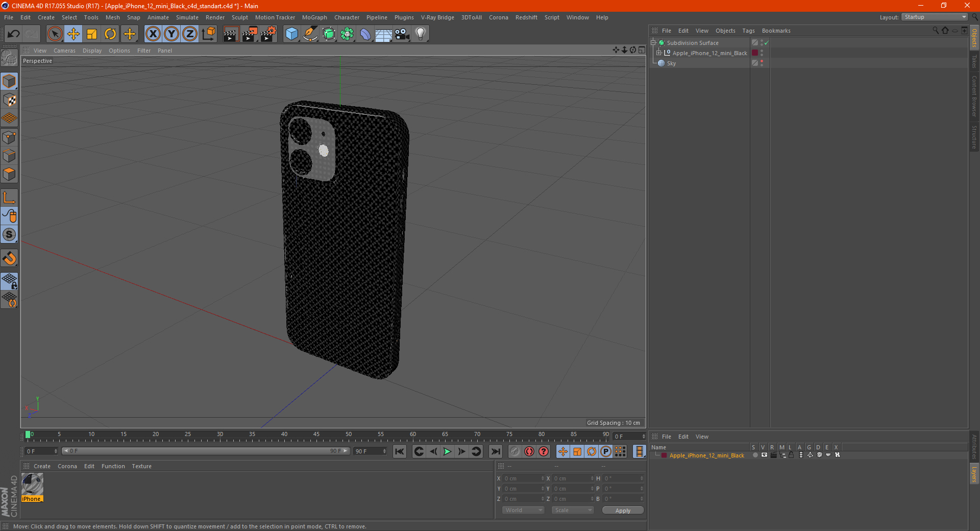
Task: Toggle Apple_iPhone layer solo dot
Action: [x=755, y=455]
